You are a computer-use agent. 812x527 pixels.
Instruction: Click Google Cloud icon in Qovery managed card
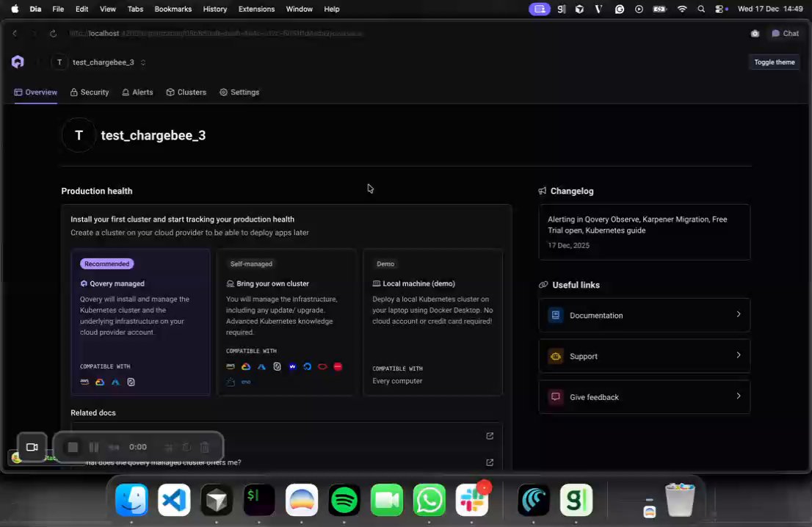click(x=100, y=382)
